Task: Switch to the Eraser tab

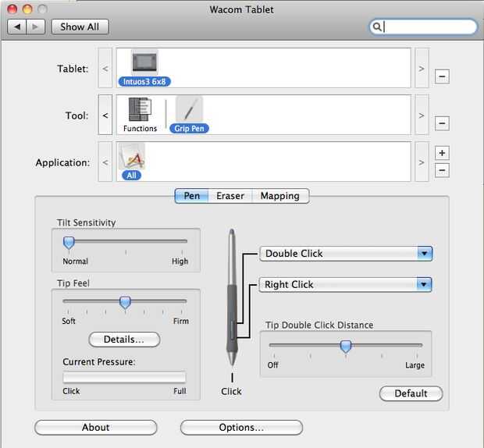Action: click(230, 196)
